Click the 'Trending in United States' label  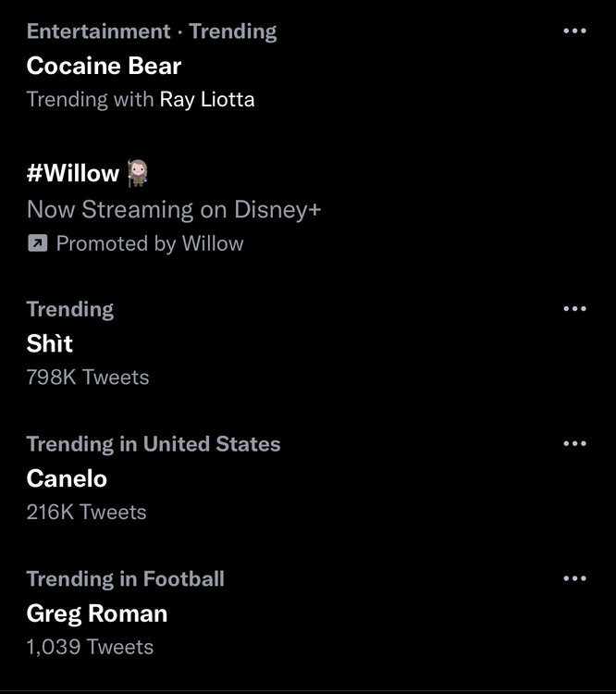154,444
